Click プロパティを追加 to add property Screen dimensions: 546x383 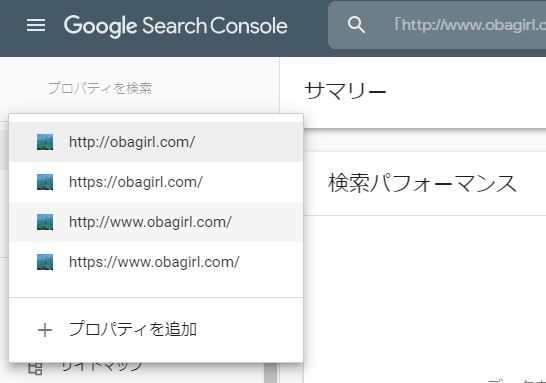tap(133, 329)
